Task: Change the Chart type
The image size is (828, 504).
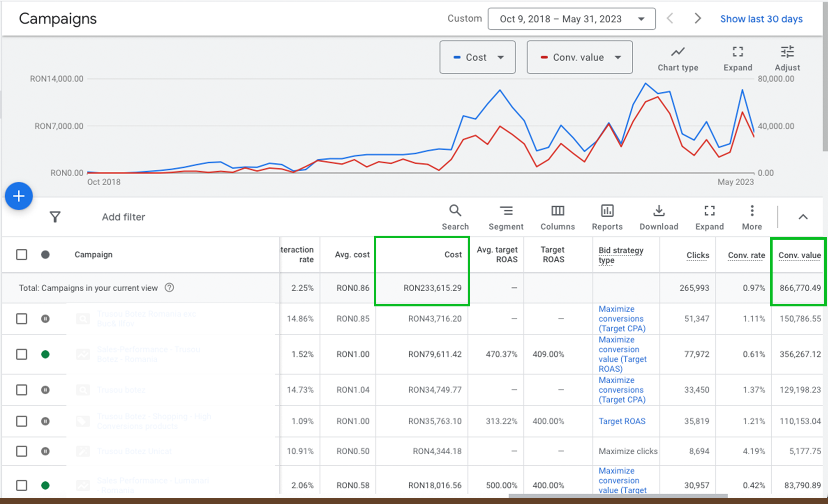Action: pos(678,59)
